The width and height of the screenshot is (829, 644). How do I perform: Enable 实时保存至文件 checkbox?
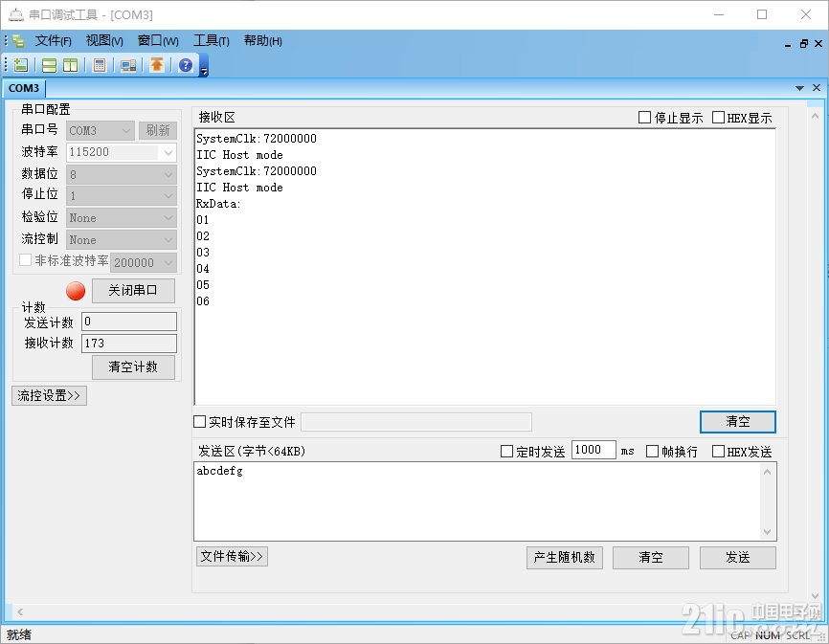(x=199, y=422)
